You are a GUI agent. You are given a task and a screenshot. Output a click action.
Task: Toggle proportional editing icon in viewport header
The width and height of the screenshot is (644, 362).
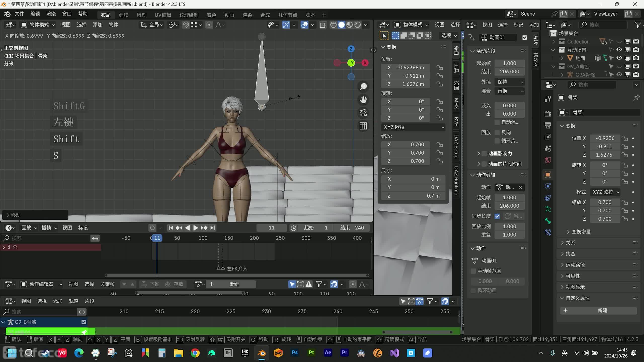coord(209,25)
